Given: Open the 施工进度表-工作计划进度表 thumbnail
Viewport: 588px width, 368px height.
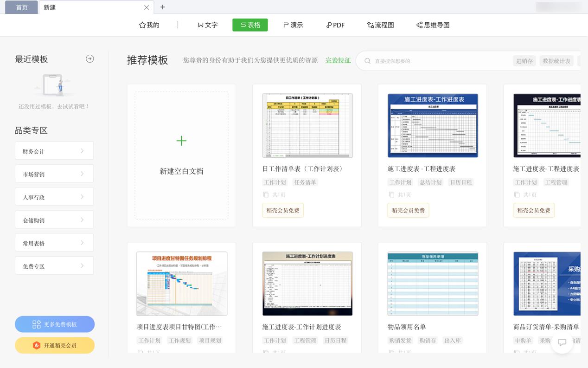Looking at the screenshot, I should pyautogui.click(x=307, y=284).
